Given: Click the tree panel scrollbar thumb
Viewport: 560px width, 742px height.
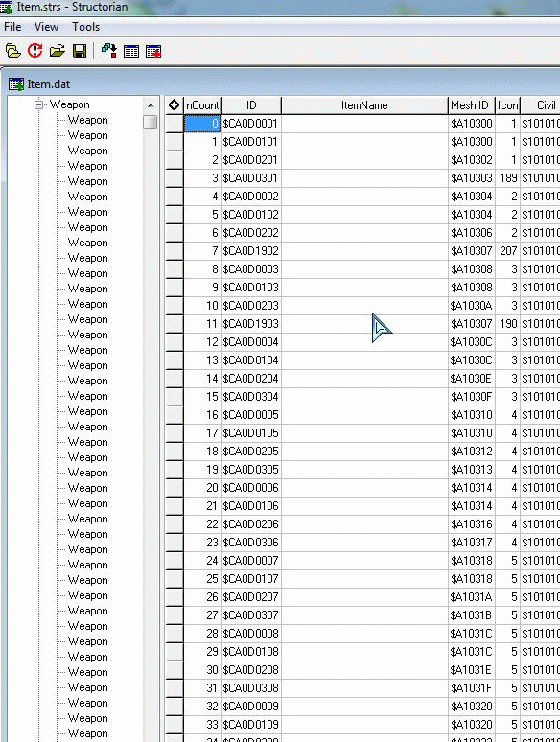Looking at the screenshot, I should click(151, 122).
